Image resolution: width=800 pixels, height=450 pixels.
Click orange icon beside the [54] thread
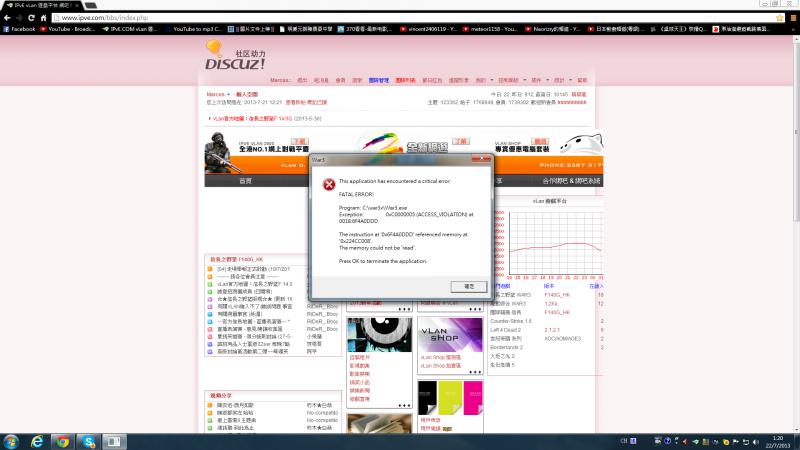pos(210,269)
